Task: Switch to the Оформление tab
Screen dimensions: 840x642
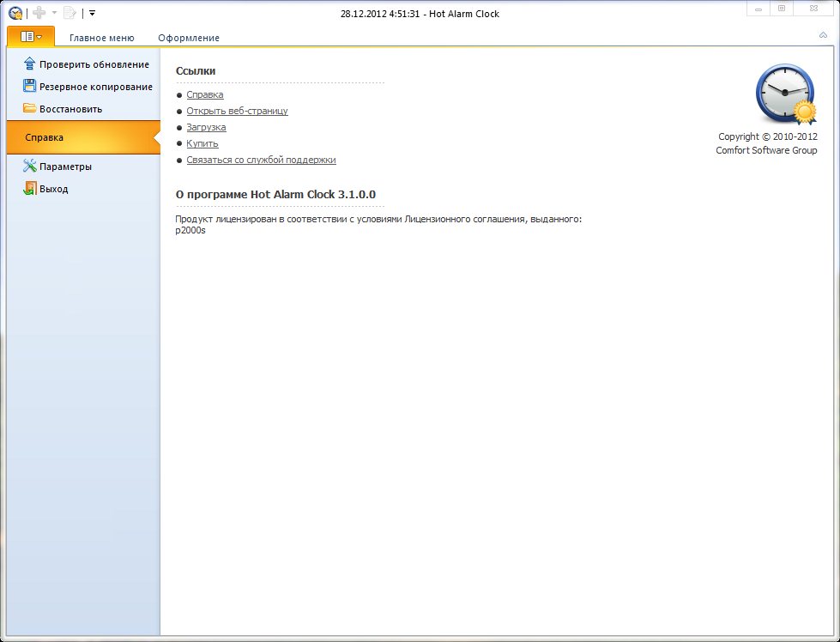Action: tap(189, 38)
